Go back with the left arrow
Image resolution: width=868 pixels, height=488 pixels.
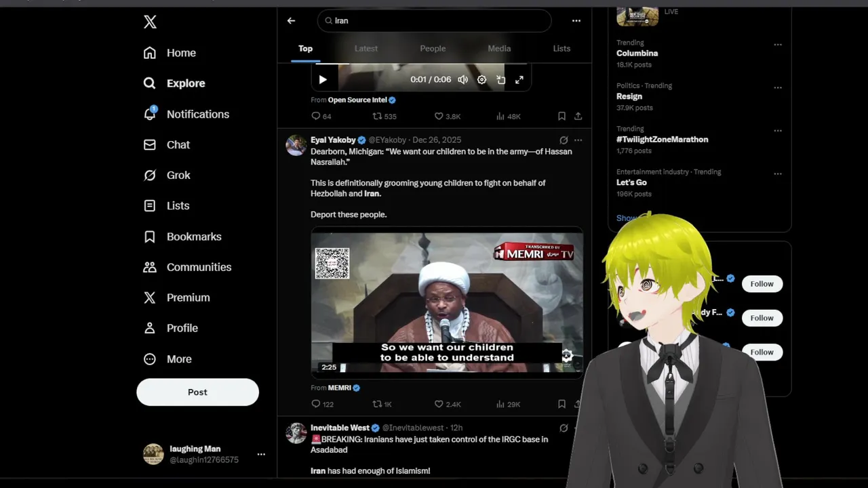click(291, 21)
